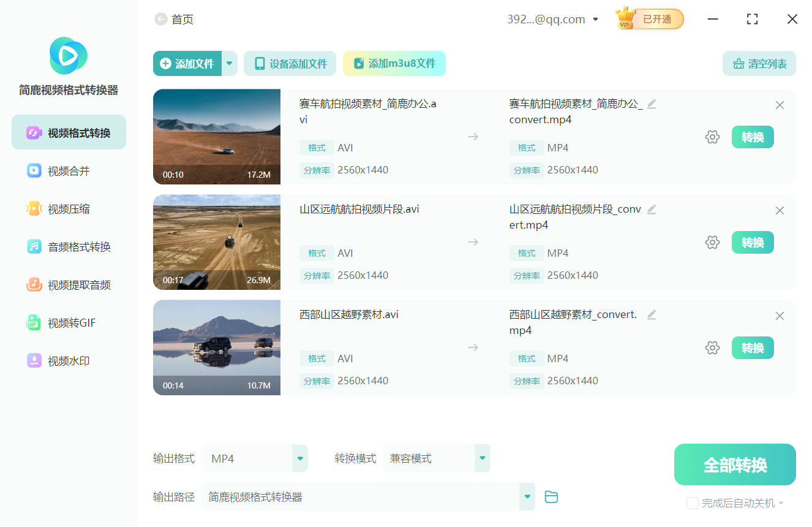The height and width of the screenshot is (527, 812).
Task: Enable 完成后自动关机 shutdown option
Action: point(693,503)
